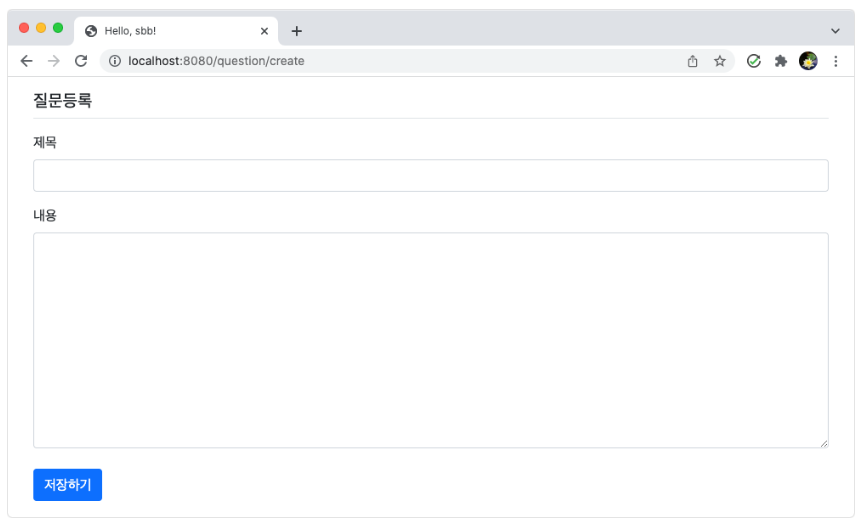Click the 내용 field label
This screenshot has width=867, height=529.
(x=45, y=215)
